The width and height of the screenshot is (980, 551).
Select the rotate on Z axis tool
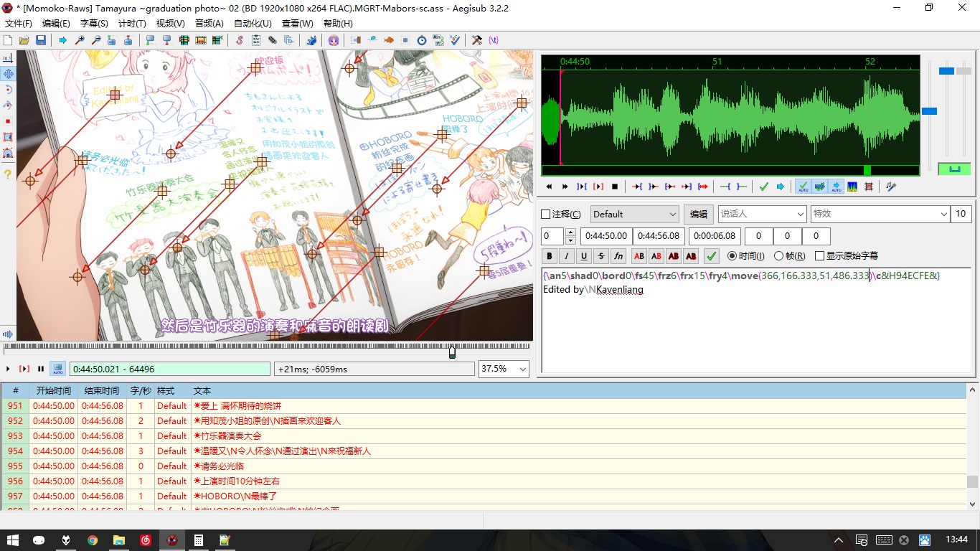tap(8, 89)
